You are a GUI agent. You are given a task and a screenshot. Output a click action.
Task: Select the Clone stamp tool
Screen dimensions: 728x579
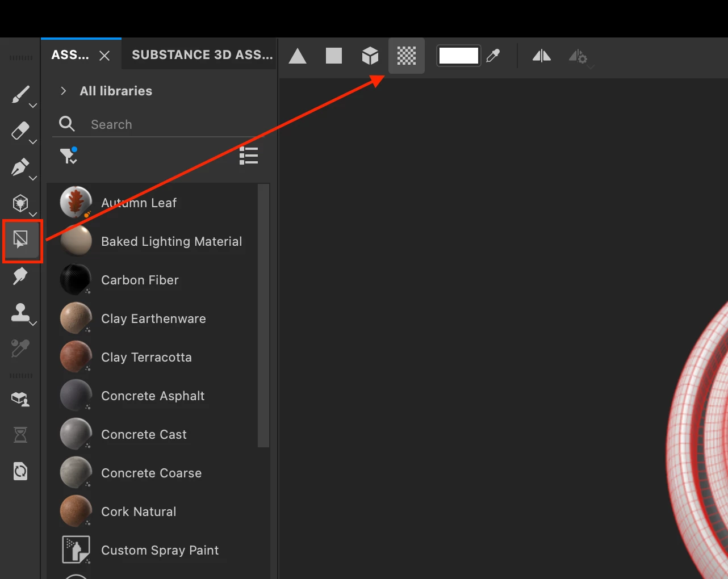(20, 312)
